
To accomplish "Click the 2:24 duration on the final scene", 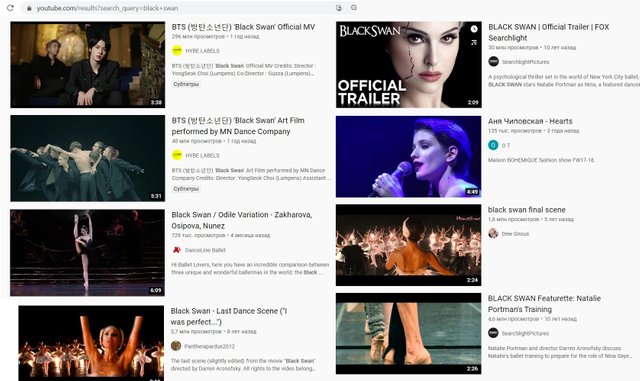I will point(472,280).
